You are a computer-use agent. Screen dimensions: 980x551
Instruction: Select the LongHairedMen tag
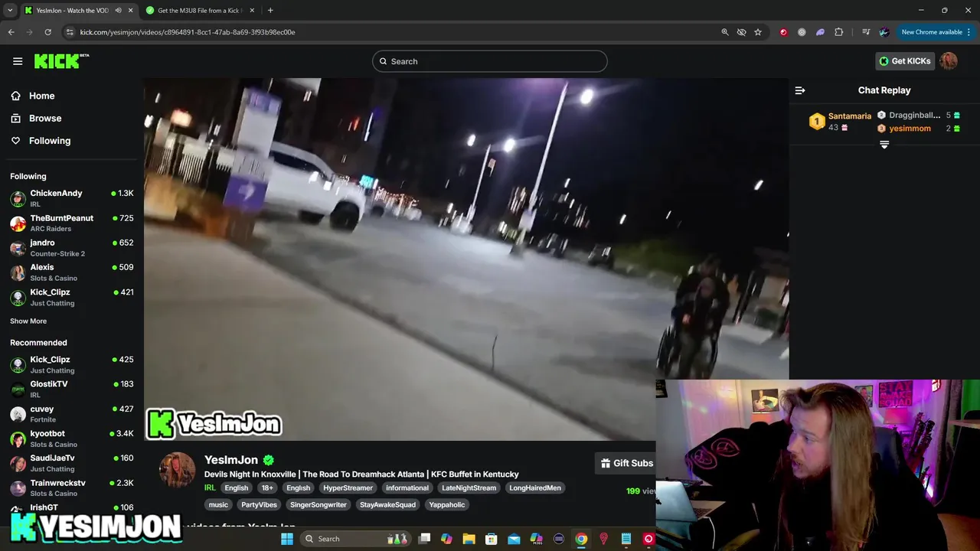(535, 488)
